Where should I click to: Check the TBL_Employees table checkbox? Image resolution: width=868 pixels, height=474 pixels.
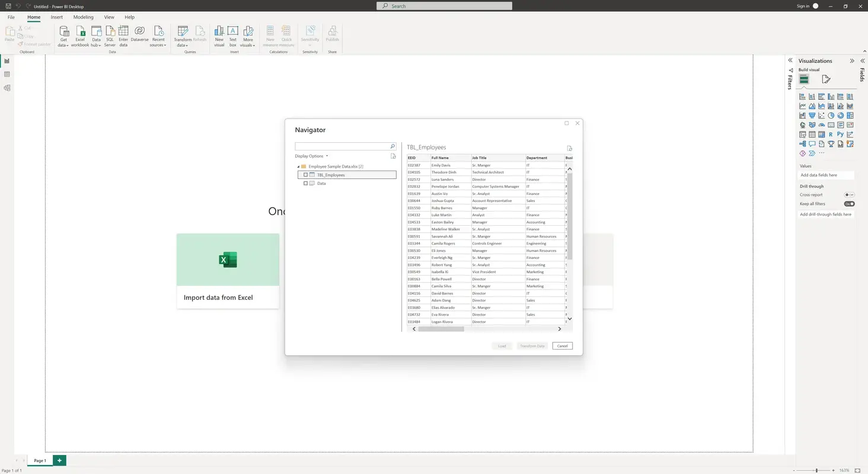pyautogui.click(x=305, y=175)
